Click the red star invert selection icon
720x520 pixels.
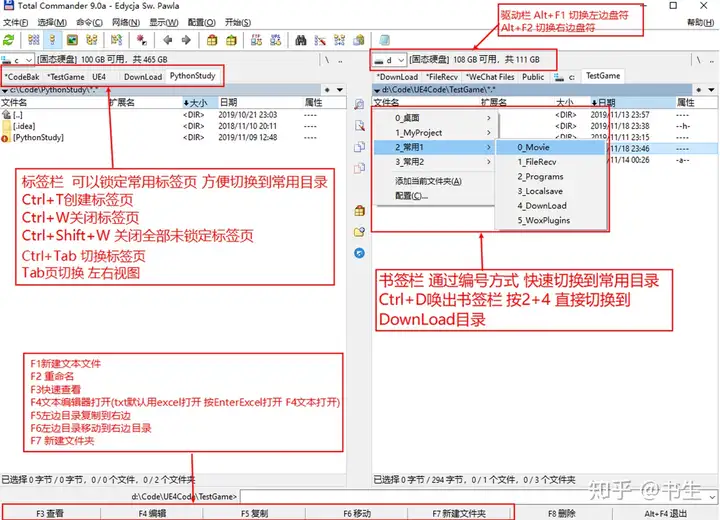pos(141,40)
